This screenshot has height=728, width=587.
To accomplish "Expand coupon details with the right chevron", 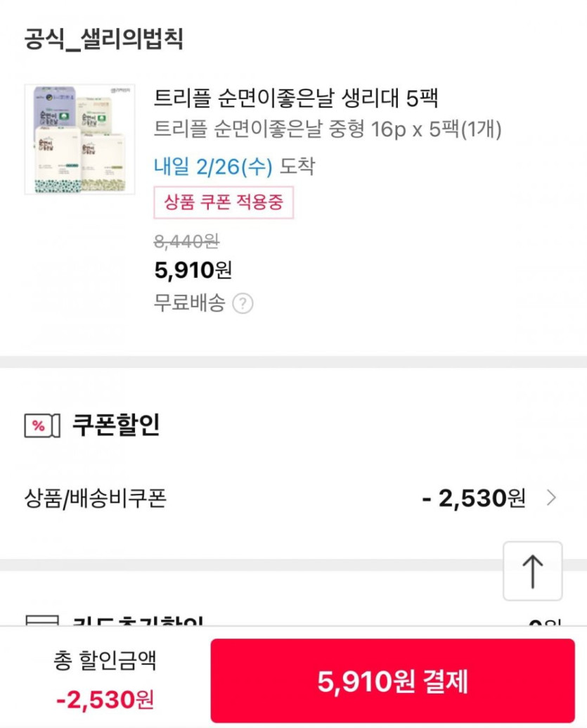I will pos(552,499).
